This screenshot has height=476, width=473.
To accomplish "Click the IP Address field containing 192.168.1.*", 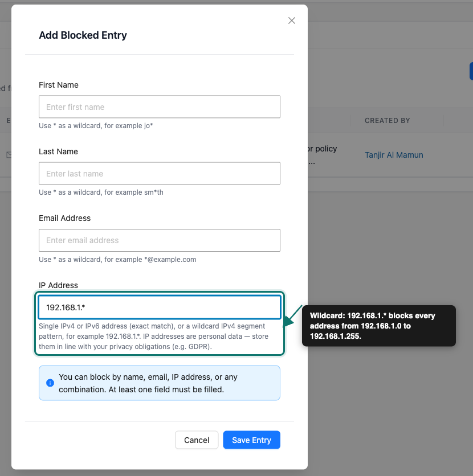I will (160, 307).
